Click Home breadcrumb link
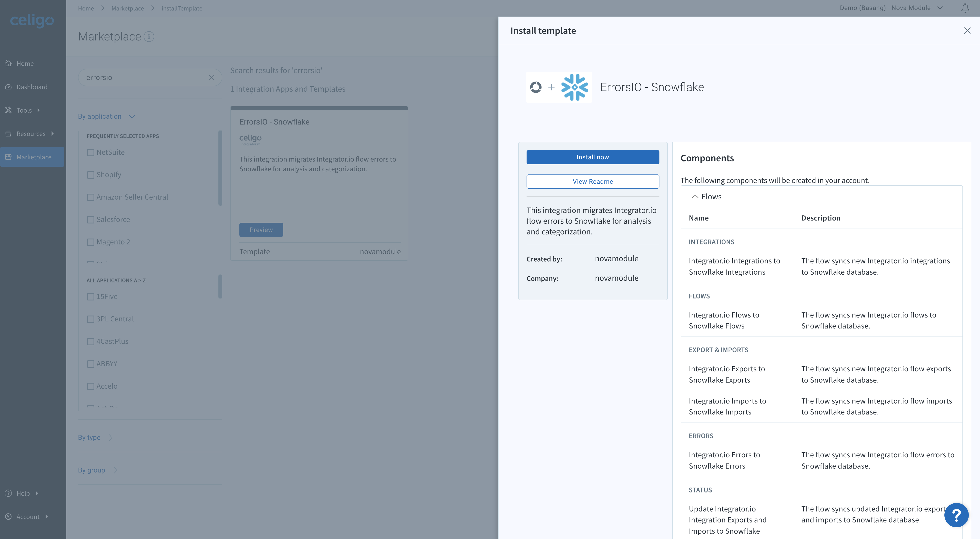Viewport: 980px width, 539px height. pyautogui.click(x=86, y=8)
